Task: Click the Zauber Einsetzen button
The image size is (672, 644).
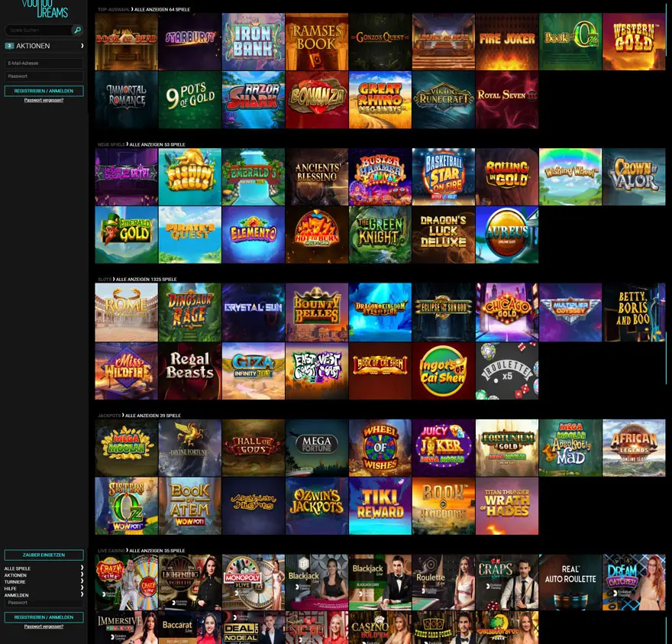Action: tap(44, 555)
